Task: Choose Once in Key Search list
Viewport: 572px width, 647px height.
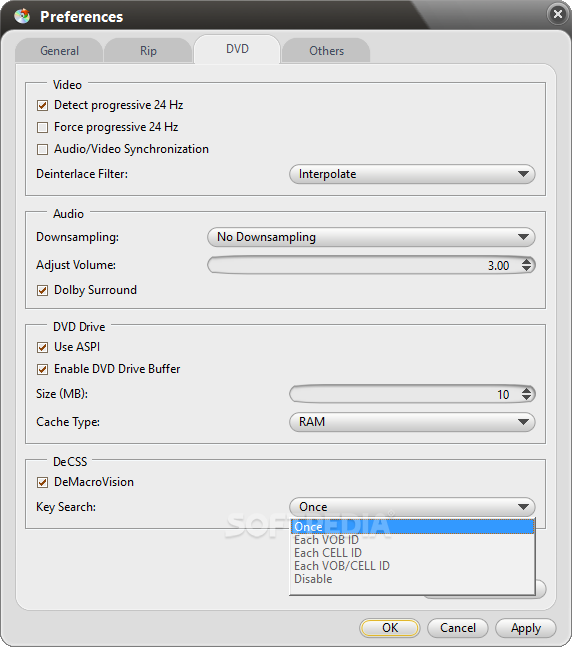Action: 412,527
